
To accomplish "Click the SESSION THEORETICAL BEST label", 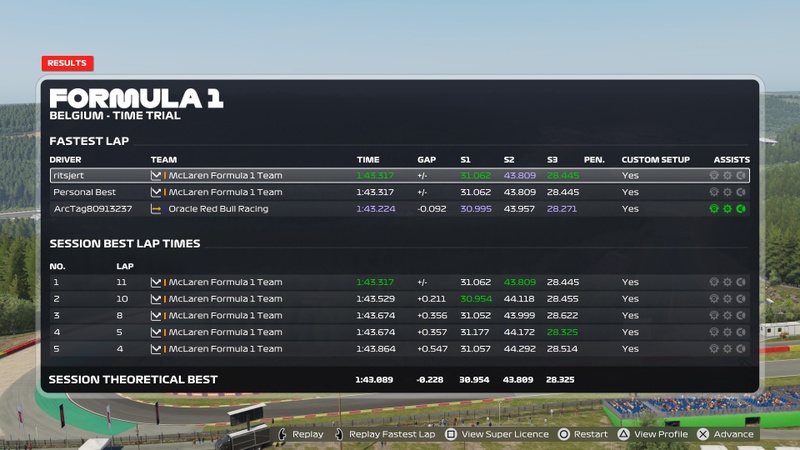I will click(x=133, y=380).
